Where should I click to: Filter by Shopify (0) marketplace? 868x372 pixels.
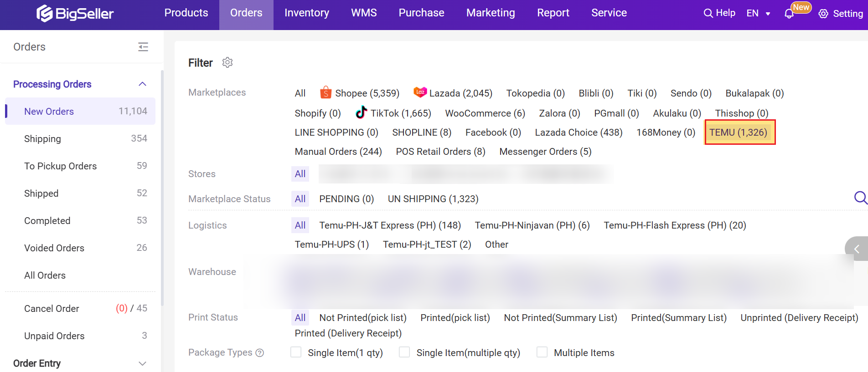pyautogui.click(x=318, y=113)
